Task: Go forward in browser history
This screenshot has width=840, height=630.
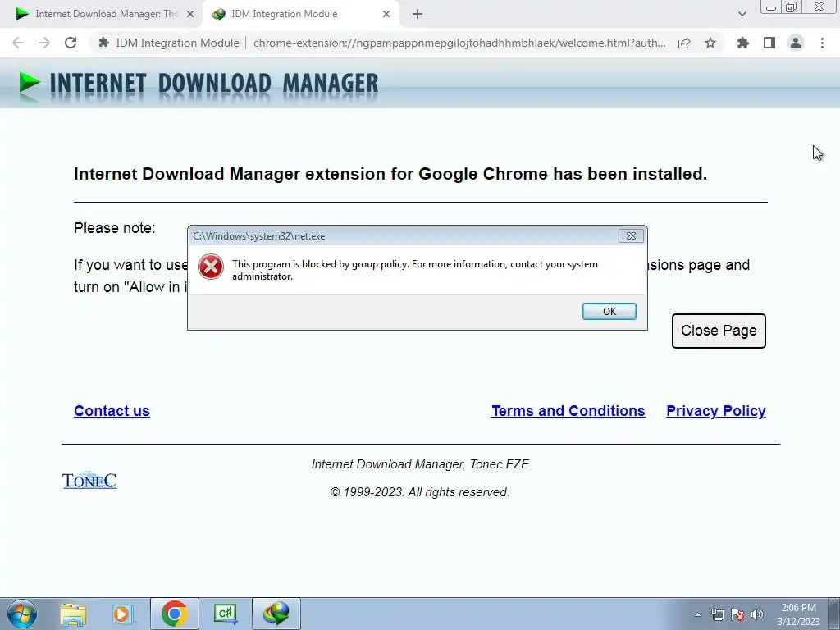Action: [44, 43]
